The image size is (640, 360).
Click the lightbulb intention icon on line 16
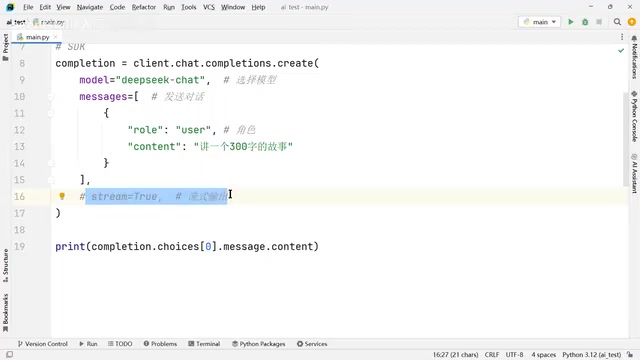pyautogui.click(x=62, y=196)
